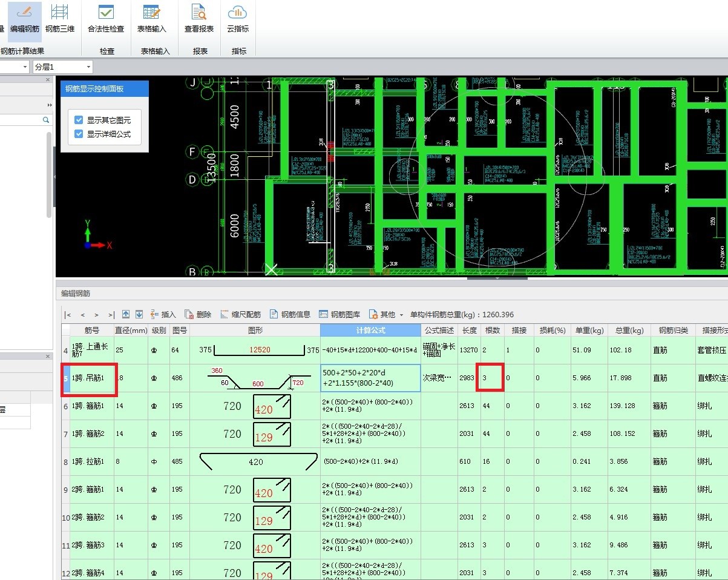Open 查看报表 report viewer

pos(199,19)
